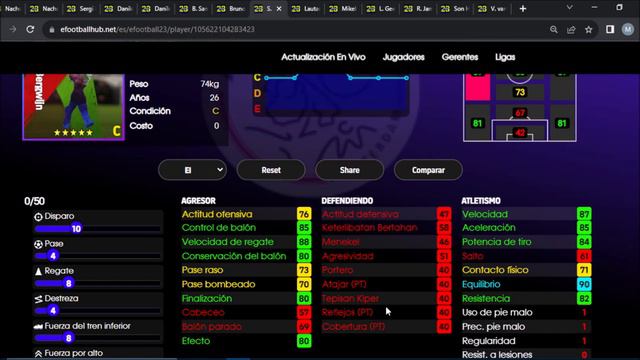Open the Jugadores menu
The height and width of the screenshot is (360, 640).
(x=403, y=57)
